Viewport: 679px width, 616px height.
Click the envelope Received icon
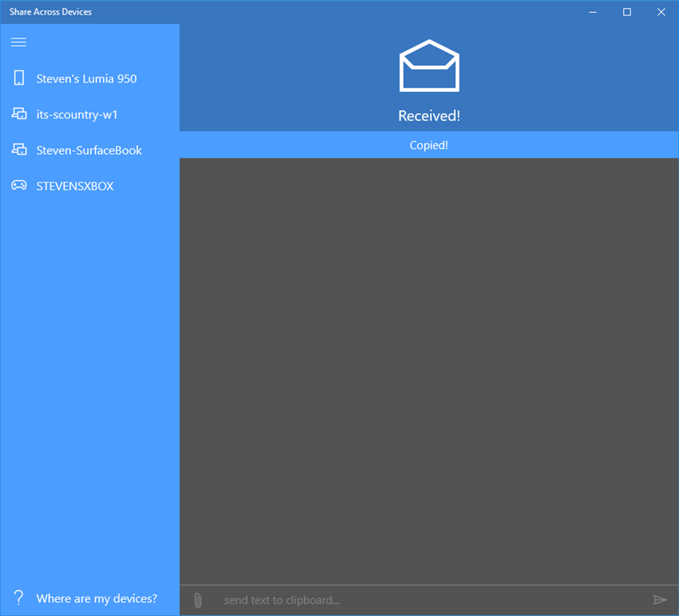[x=429, y=66]
